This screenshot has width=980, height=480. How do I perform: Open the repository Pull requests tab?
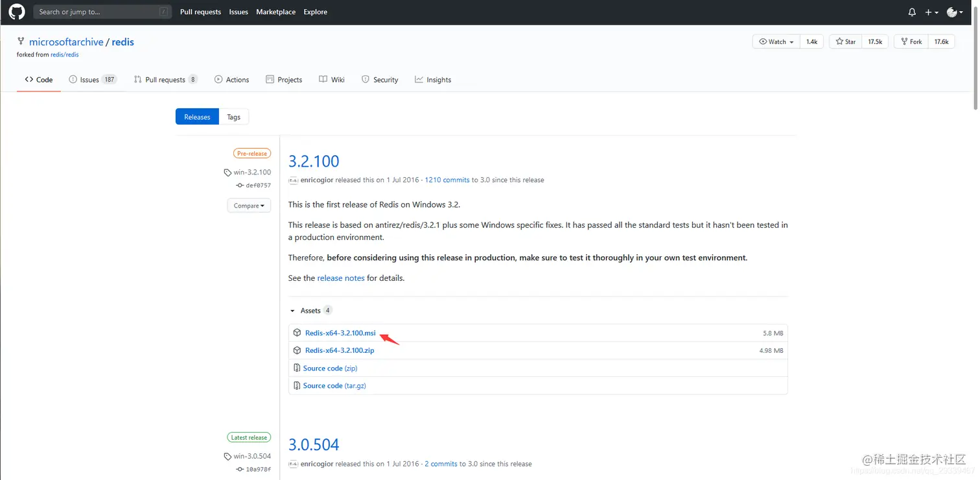[x=165, y=80]
